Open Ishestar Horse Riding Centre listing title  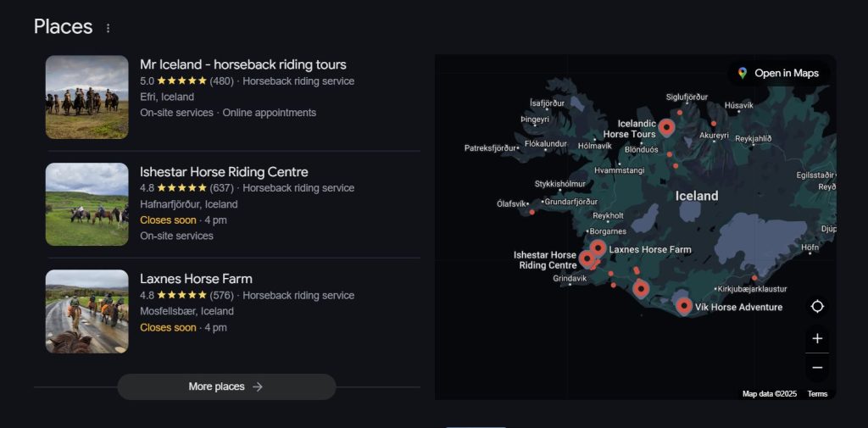224,172
